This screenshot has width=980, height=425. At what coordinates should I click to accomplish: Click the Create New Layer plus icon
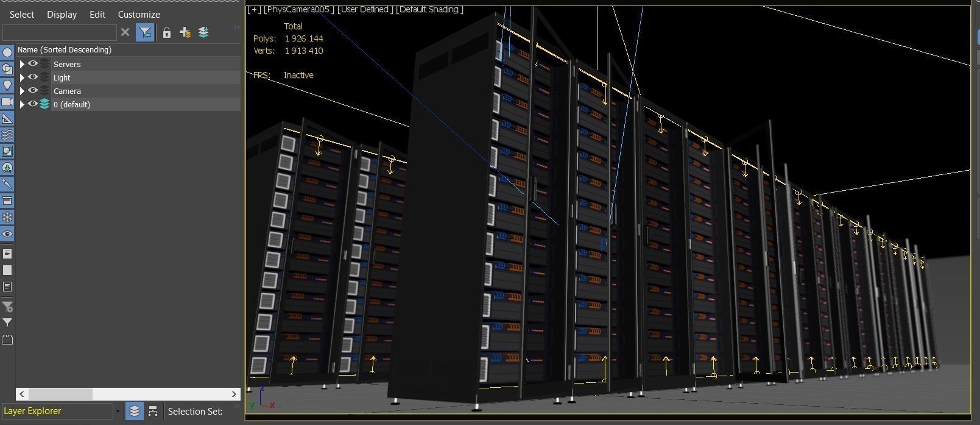[185, 32]
